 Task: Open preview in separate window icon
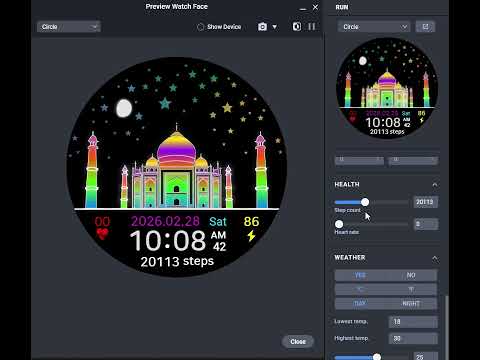click(x=425, y=27)
